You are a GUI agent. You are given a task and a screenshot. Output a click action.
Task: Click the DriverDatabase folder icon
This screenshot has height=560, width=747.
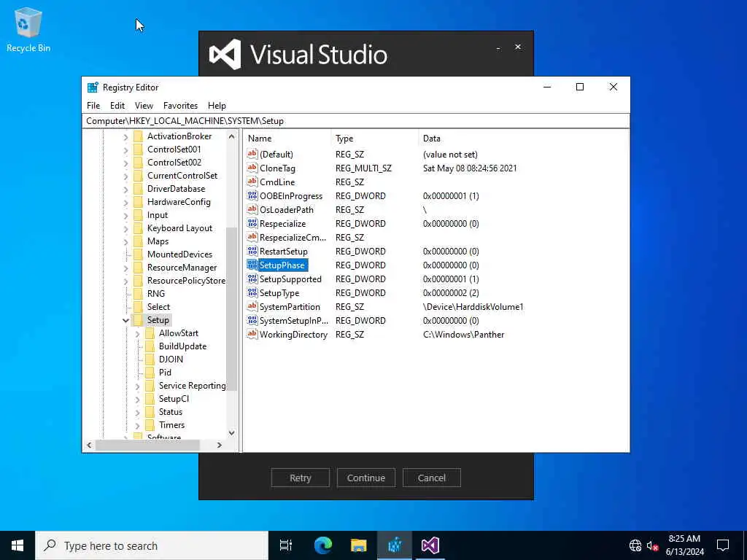coord(138,189)
